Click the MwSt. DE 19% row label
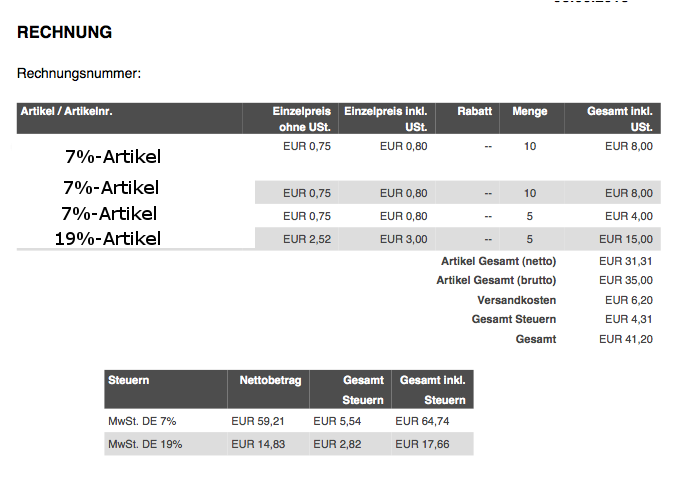The height and width of the screenshot is (485, 684). click(x=145, y=444)
